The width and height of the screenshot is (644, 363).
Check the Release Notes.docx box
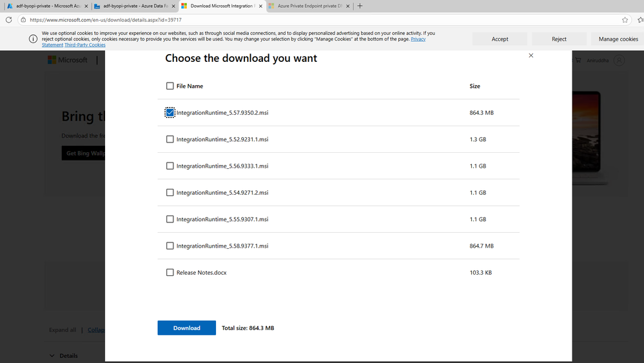tap(170, 273)
